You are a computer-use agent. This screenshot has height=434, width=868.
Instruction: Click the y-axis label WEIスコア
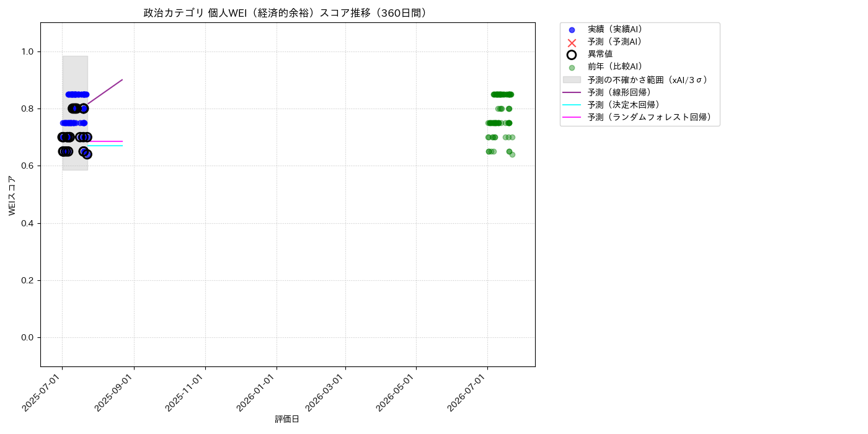(12, 195)
